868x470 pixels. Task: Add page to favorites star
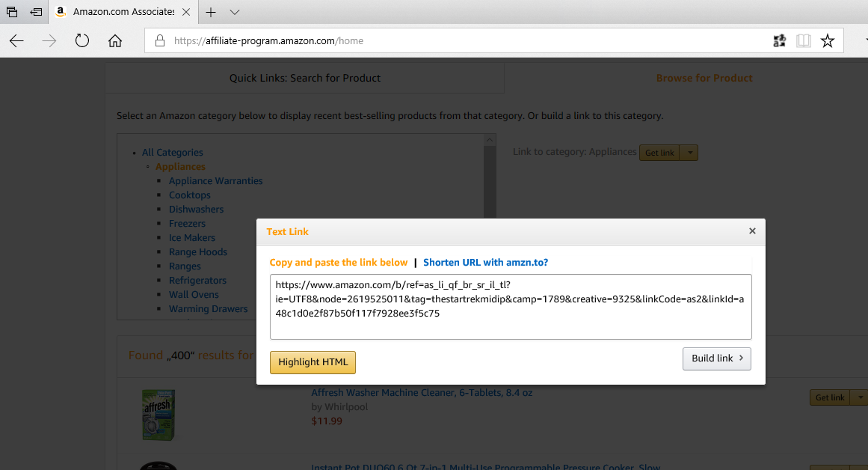coord(828,41)
